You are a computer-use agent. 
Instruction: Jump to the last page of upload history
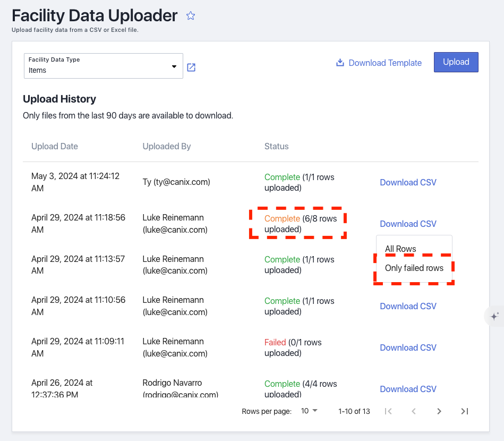coord(465,411)
